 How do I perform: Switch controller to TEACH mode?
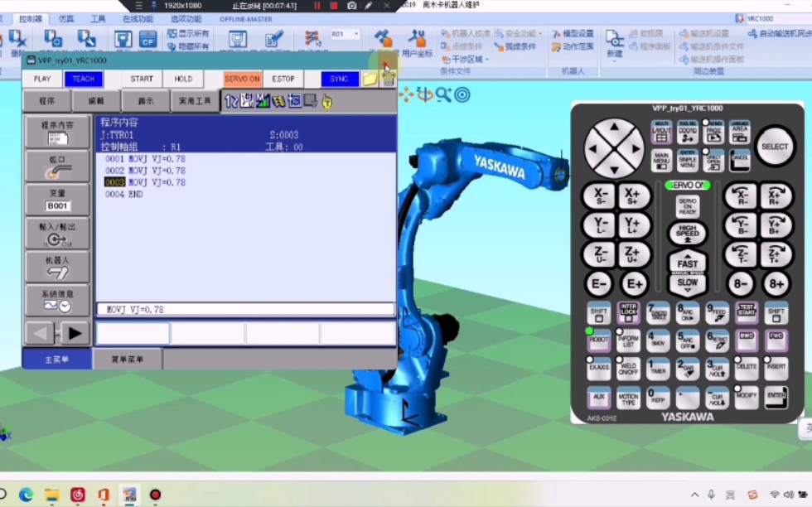click(84, 79)
